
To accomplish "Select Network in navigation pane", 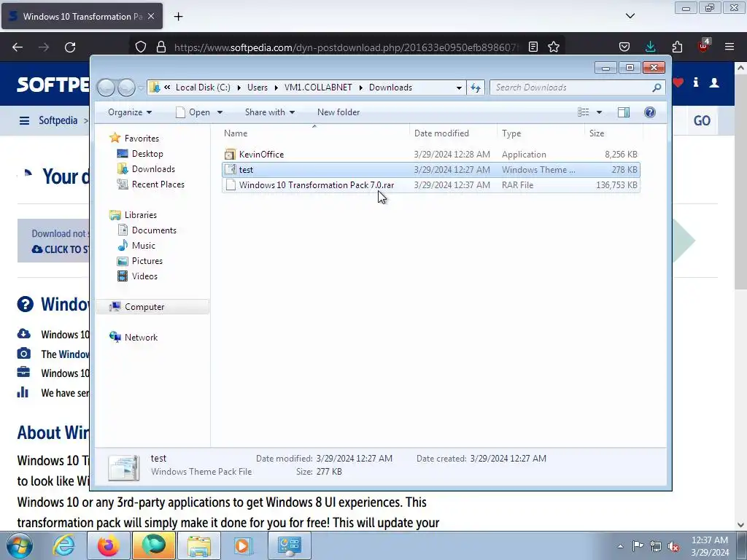I will click(x=141, y=337).
